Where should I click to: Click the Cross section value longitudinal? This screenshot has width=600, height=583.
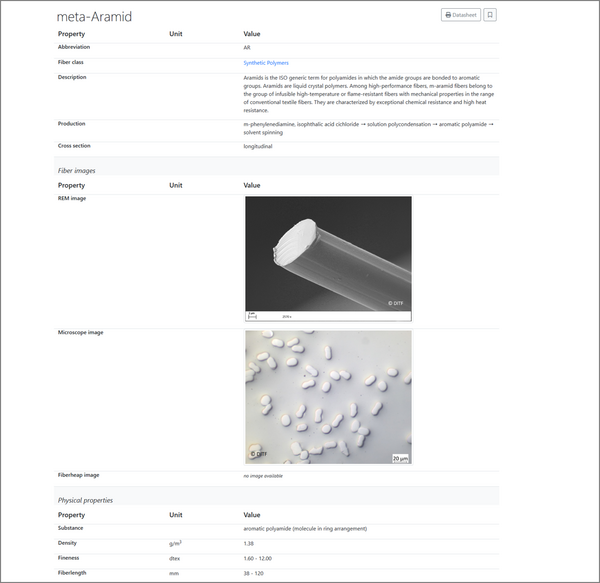[258, 146]
